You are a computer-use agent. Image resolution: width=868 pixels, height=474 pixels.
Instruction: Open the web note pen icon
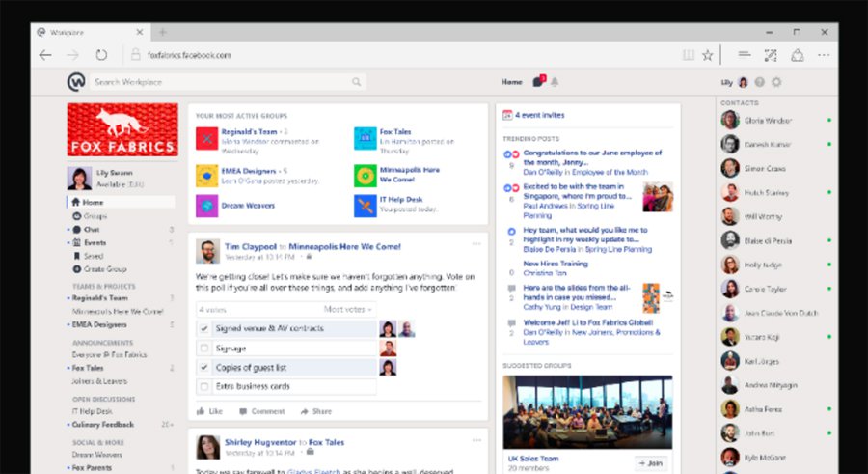771,55
